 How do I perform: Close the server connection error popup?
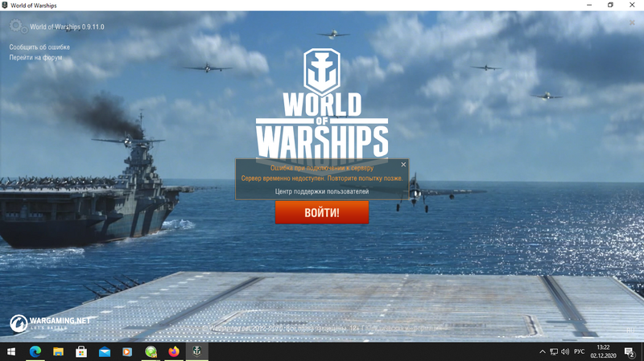coord(403,165)
